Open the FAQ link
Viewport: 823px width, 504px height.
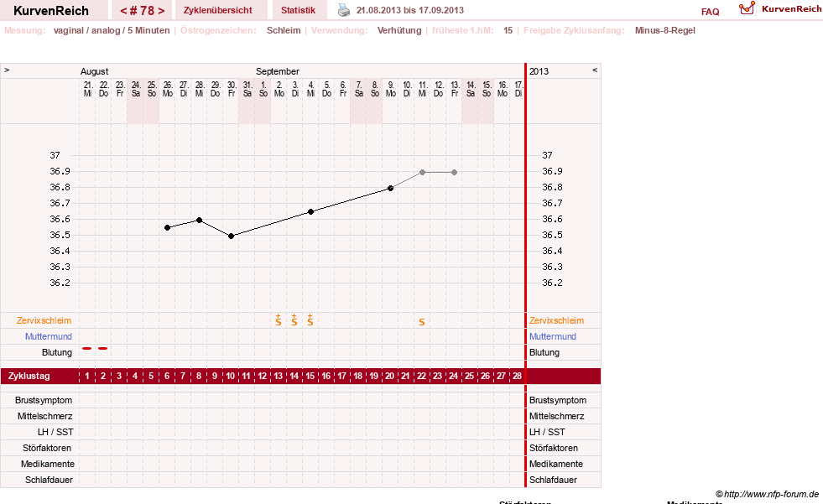pos(710,12)
